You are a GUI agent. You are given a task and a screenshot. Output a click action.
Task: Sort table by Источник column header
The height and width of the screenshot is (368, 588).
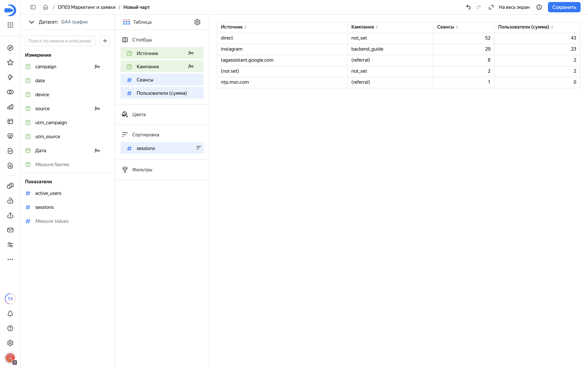234,27
